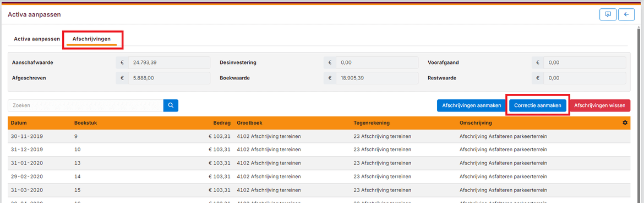
Task: Click the Correctie aanmaken button
Action: [x=538, y=105]
